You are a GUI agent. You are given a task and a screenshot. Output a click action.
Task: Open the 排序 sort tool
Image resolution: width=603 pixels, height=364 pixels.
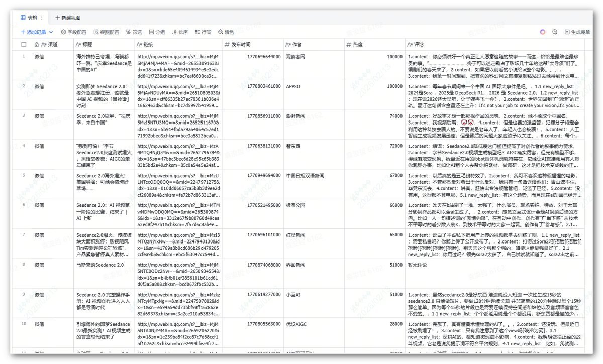179,32
